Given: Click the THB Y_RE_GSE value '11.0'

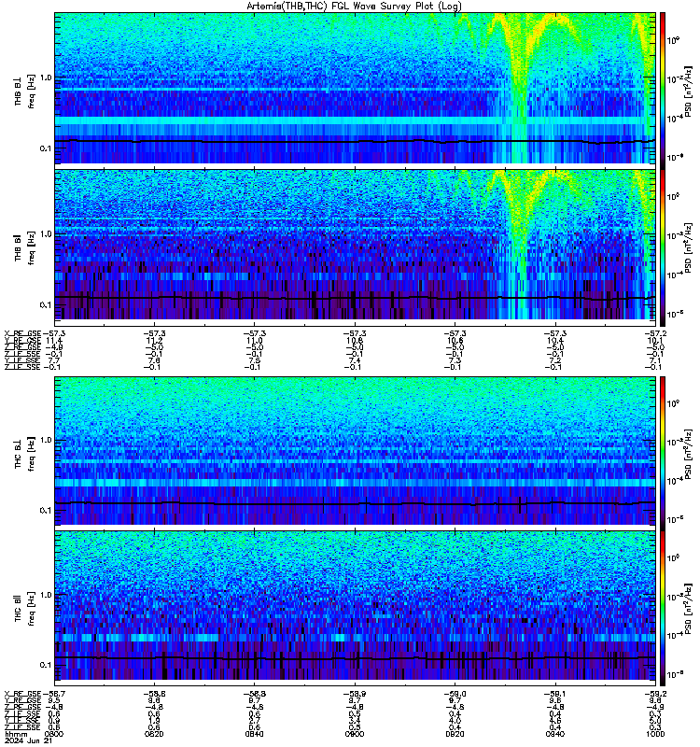Looking at the screenshot, I should click(254, 340).
